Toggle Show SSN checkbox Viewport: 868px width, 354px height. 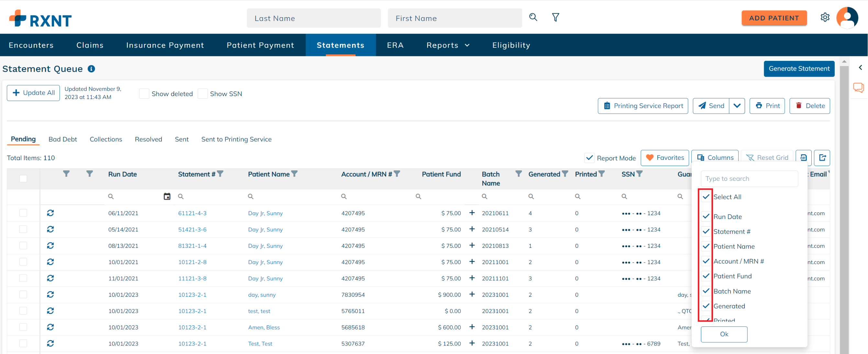point(203,94)
